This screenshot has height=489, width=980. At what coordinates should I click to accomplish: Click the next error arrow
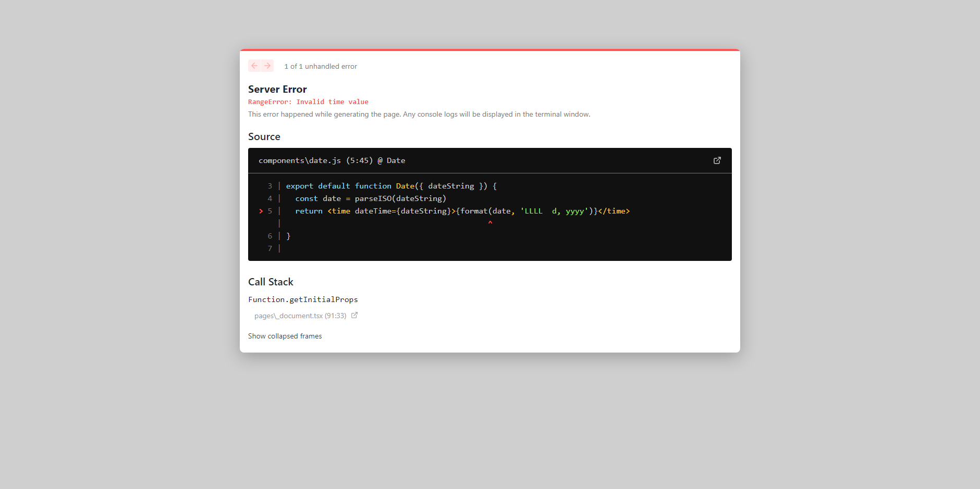[x=268, y=66]
